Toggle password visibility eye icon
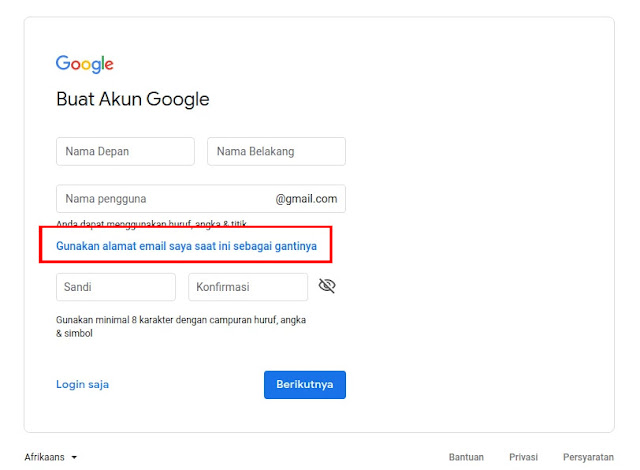The image size is (640, 470). click(x=327, y=286)
